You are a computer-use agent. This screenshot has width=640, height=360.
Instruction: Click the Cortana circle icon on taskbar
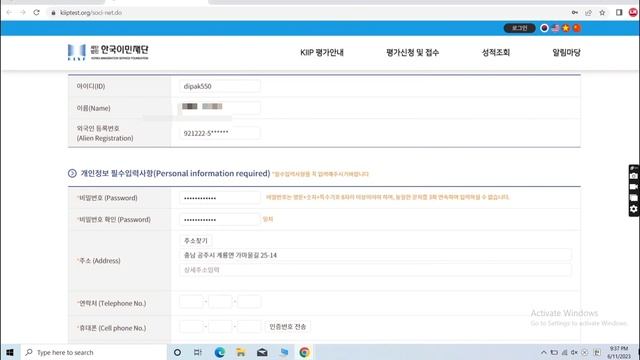click(178, 352)
